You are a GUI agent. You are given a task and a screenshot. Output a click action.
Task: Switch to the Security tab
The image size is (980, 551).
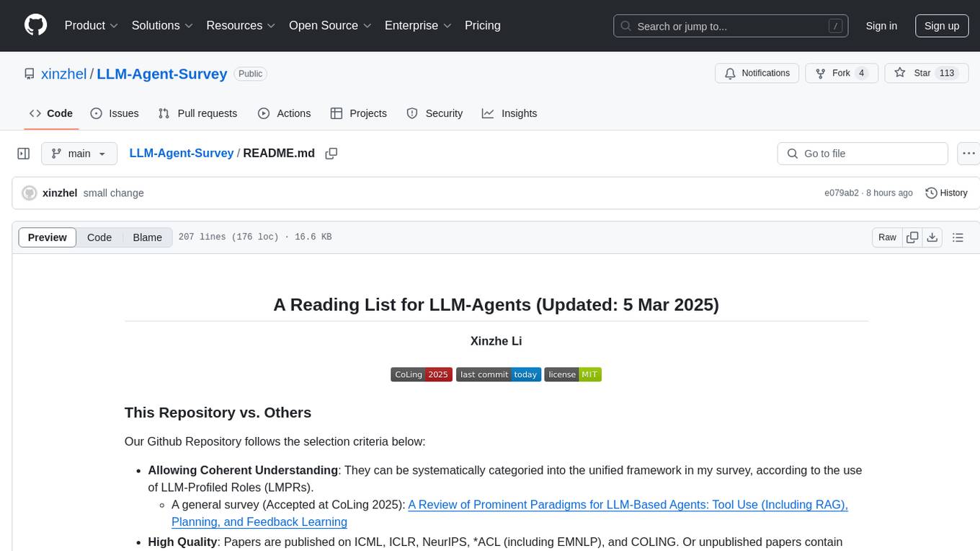tap(435, 113)
